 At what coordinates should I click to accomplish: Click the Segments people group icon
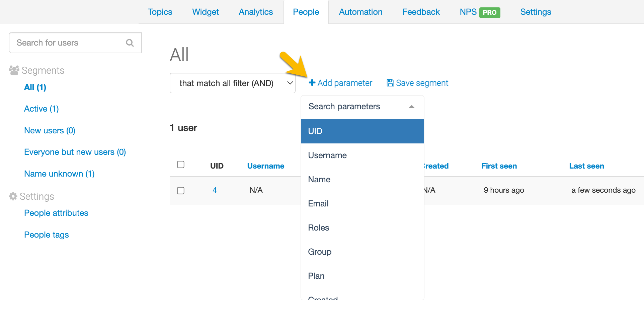pyautogui.click(x=14, y=70)
